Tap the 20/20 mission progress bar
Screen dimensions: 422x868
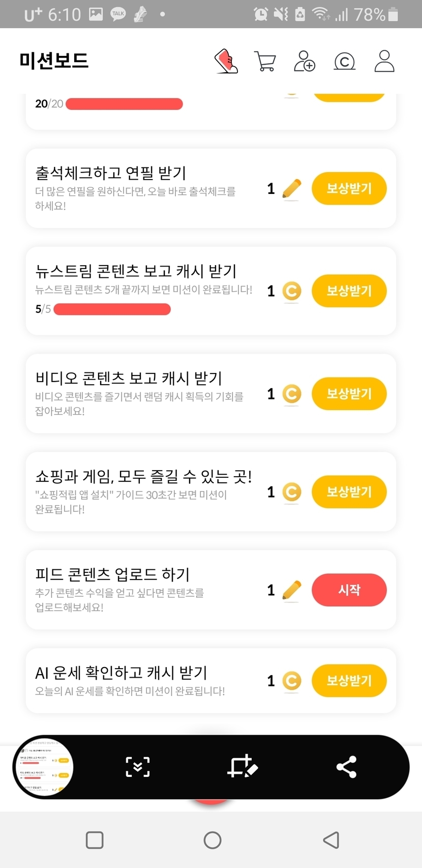124,104
